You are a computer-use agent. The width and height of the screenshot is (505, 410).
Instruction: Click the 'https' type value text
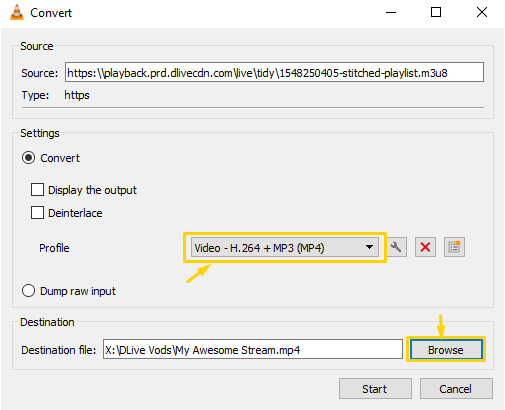click(77, 95)
